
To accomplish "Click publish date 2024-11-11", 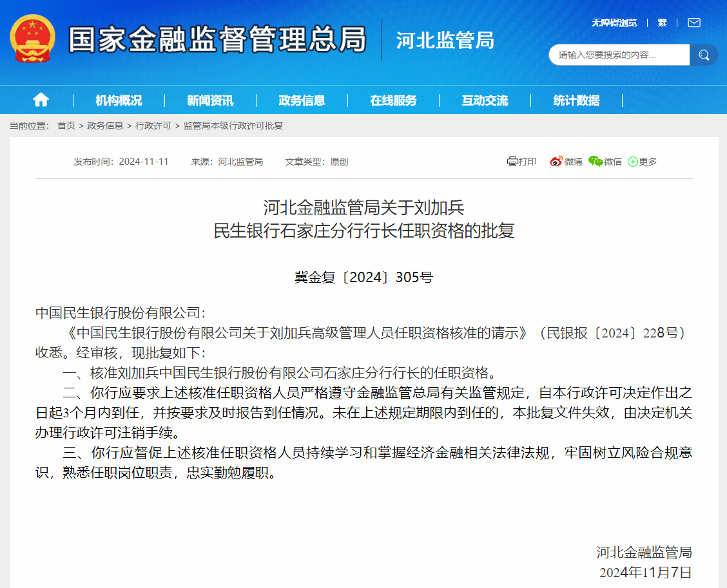I will (x=144, y=161).
